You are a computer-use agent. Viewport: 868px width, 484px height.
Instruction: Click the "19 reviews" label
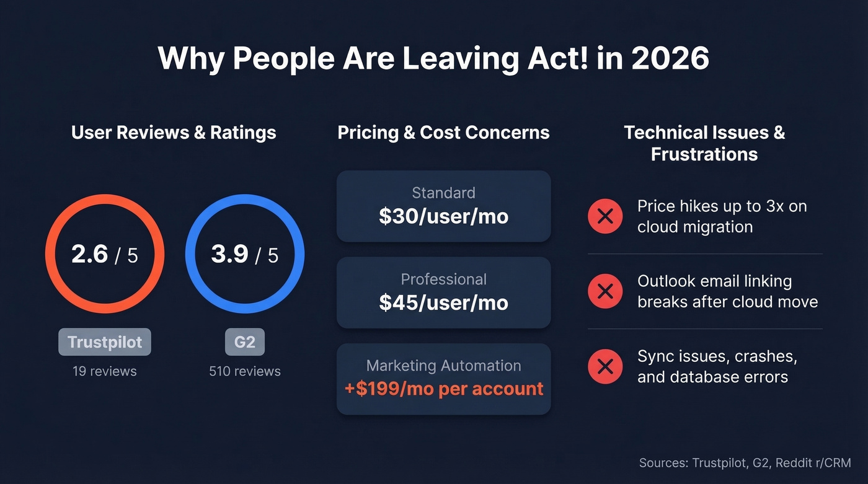point(105,371)
